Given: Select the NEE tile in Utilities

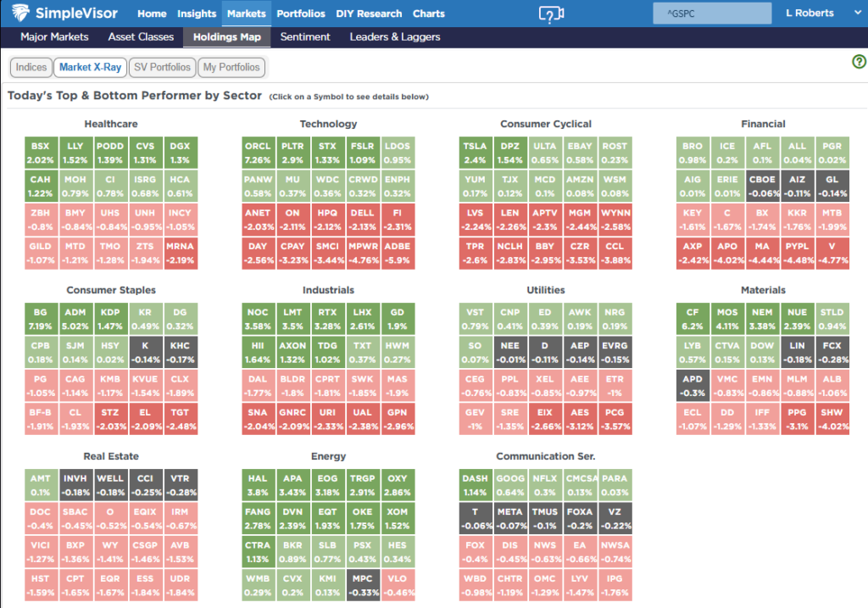Looking at the screenshot, I should (x=509, y=352).
